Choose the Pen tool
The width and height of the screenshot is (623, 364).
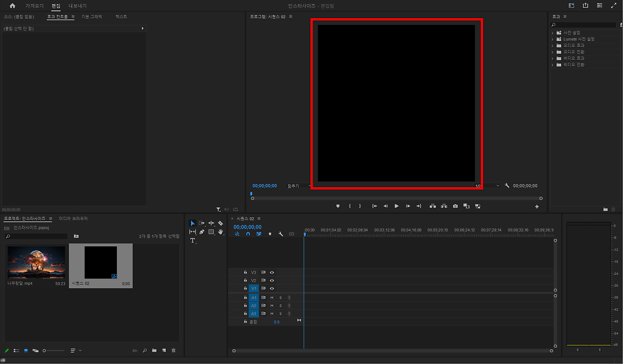point(201,232)
